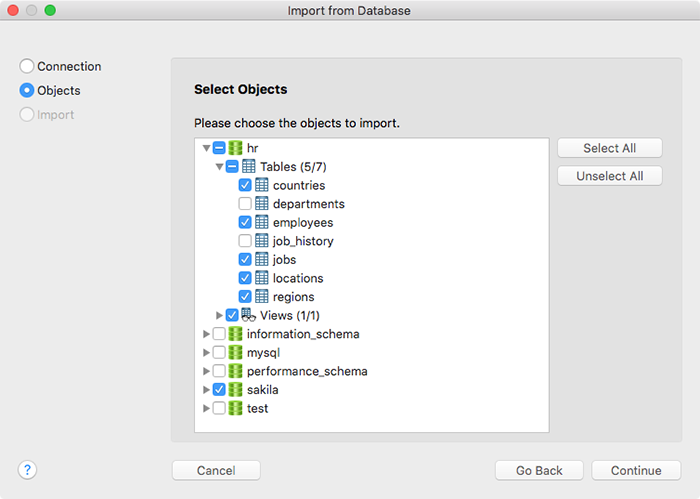Enable the information_schema database checkbox
This screenshot has width=700, height=499.
(x=219, y=334)
